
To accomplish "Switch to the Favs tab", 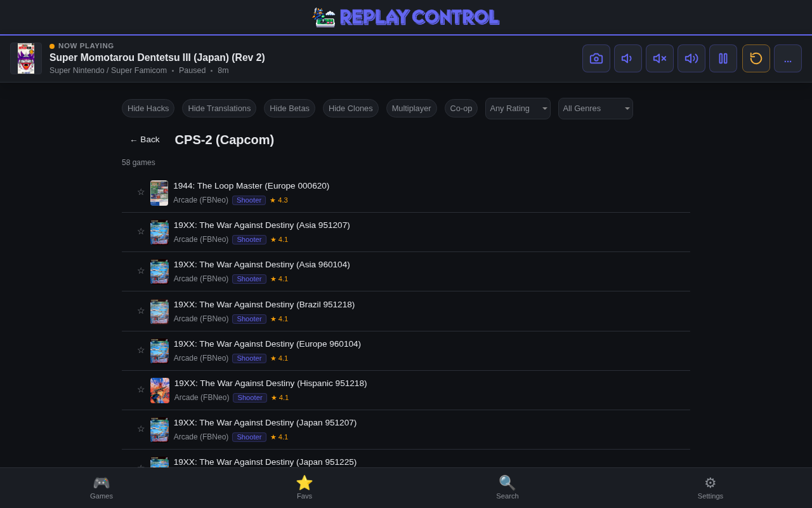I will 304,488.
